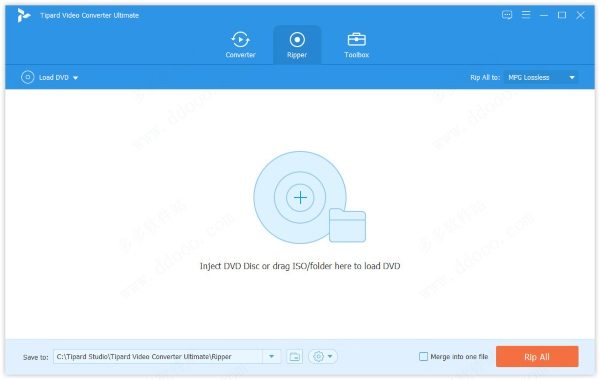Minimize the Tipard window
This screenshot has width=600, height=380.
[x=544, y=15]
